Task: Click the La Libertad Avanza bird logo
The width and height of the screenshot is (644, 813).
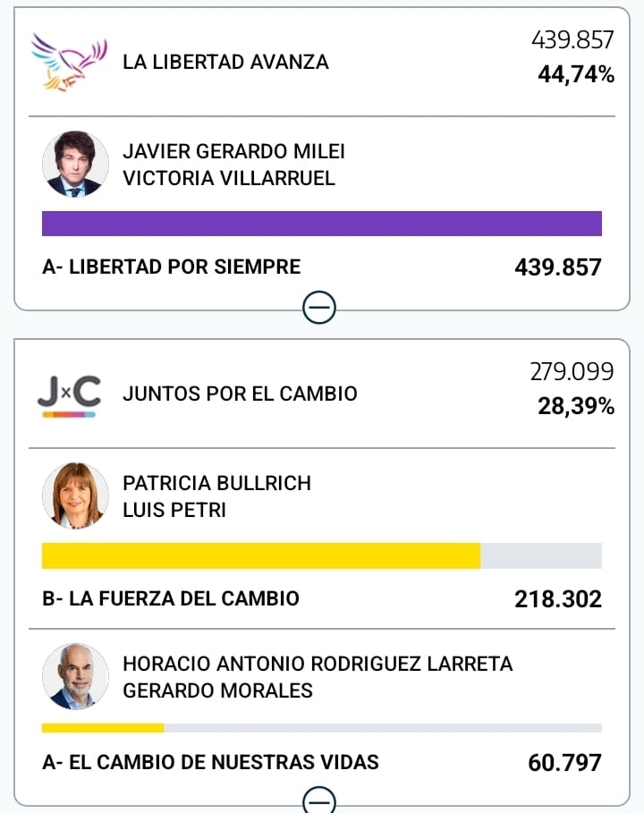Action: pyautogui.click(x=69, y=62)
